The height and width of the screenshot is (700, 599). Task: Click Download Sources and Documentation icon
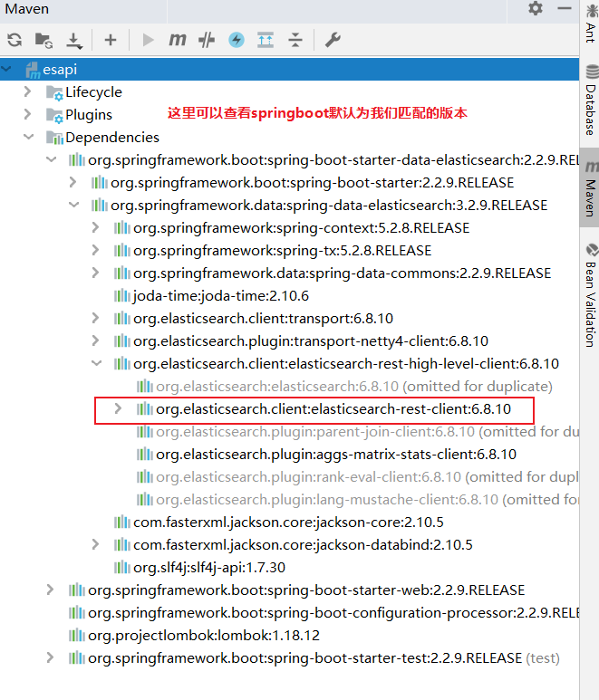[74, 41]
